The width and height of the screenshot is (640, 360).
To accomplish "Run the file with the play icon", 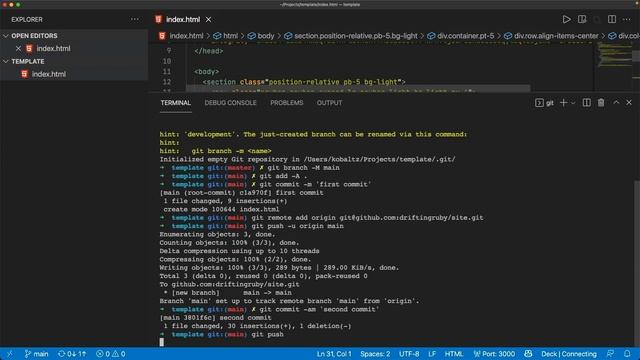I will pyautogui.click(x=566, y=19).
